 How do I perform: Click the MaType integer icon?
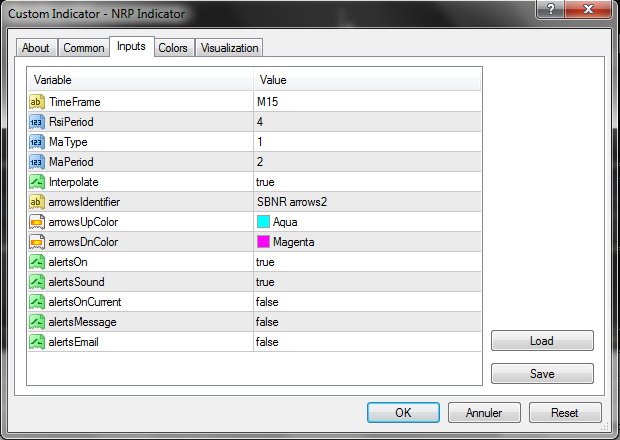pos(37,142)
